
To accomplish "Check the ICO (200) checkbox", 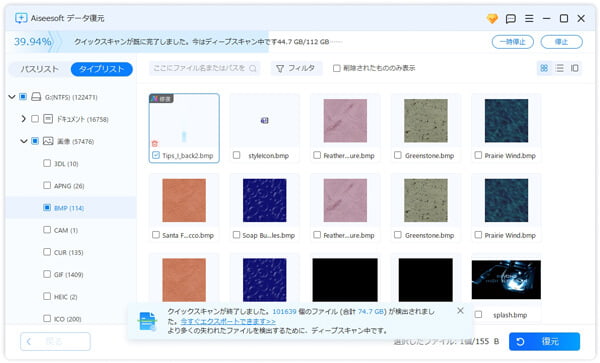I will tap(47, 319).
